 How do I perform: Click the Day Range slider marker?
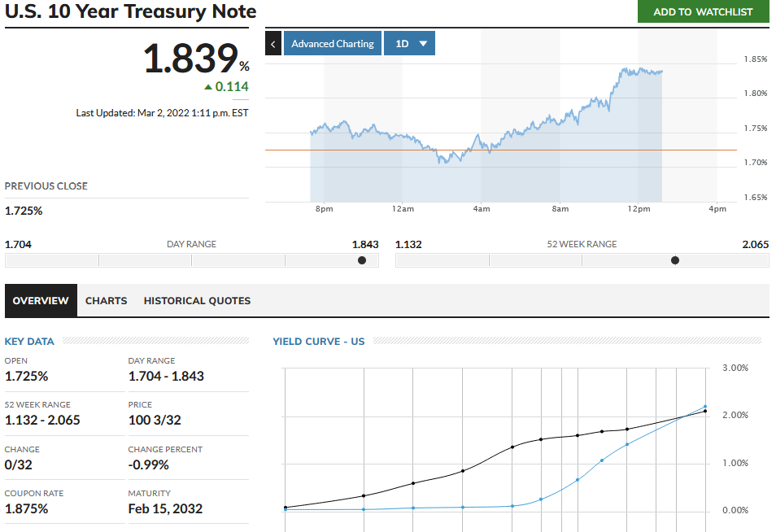[x=362, y=260]
